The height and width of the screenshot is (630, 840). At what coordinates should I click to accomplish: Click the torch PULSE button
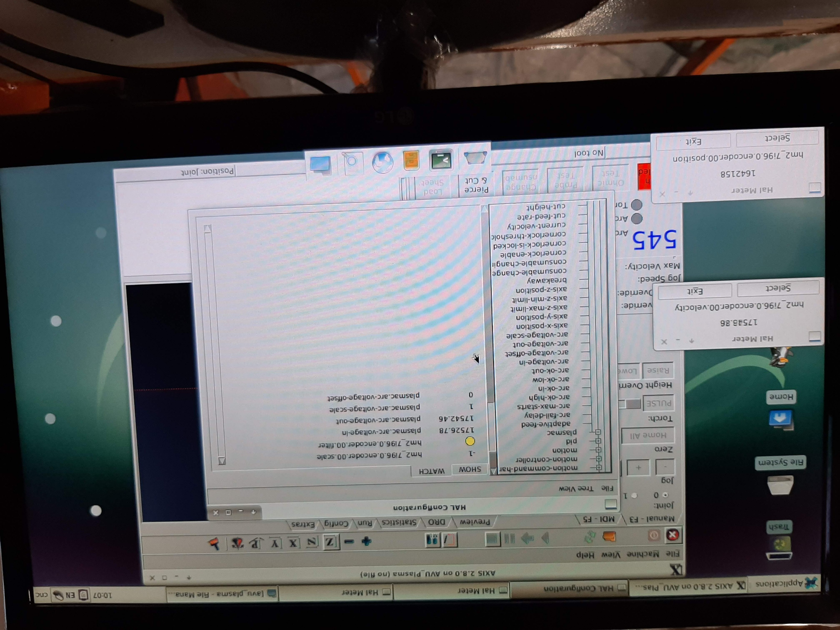point(658,403)
